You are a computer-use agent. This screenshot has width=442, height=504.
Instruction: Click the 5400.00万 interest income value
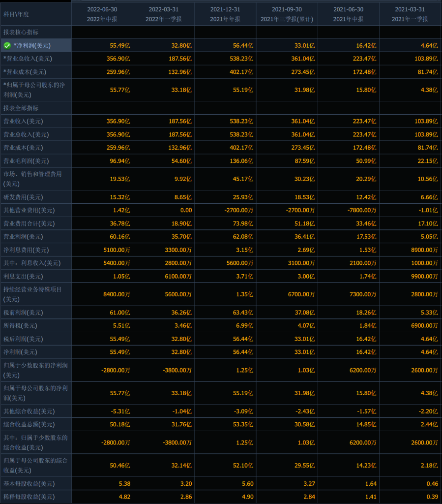click(x=117, y=263)
